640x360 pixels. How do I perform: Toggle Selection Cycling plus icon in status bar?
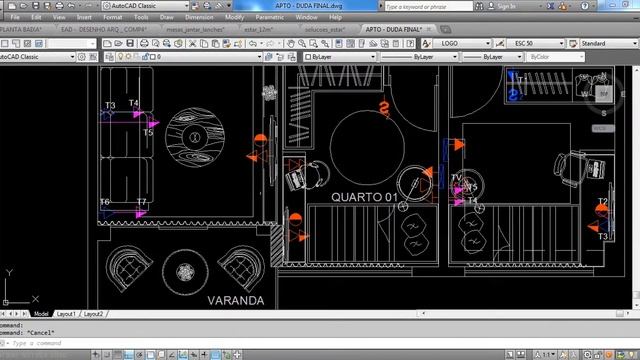coord(237,355)
